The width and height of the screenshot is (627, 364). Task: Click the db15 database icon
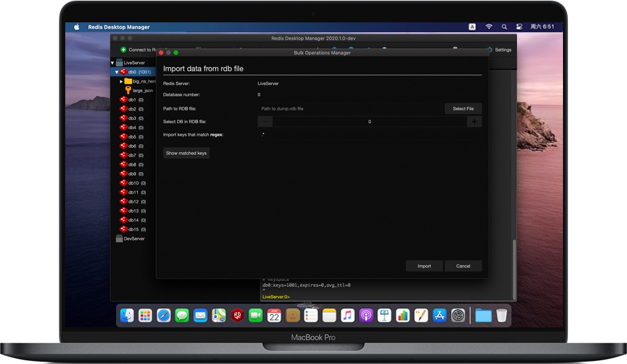tap(123, 229)
